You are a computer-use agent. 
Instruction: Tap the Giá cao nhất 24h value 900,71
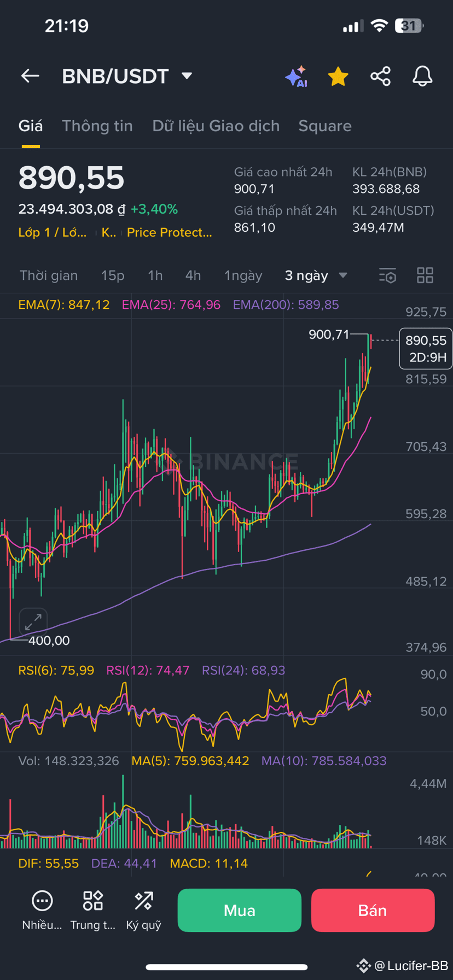254,189
